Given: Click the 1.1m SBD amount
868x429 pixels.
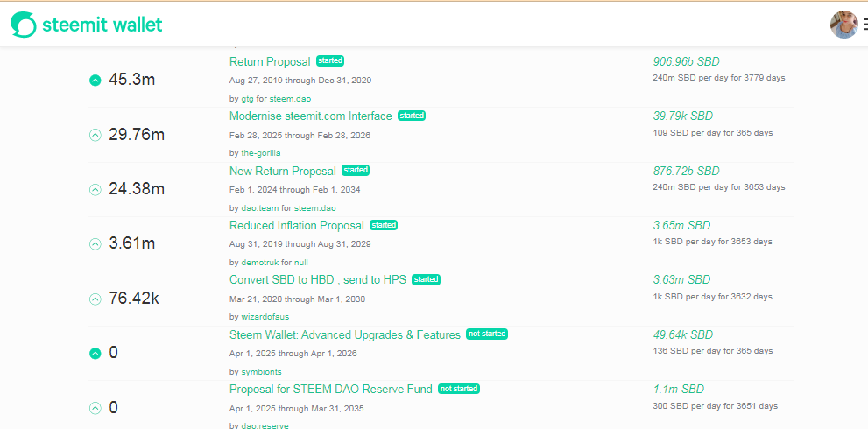Looking at the screenshot, I should (679, 389).
